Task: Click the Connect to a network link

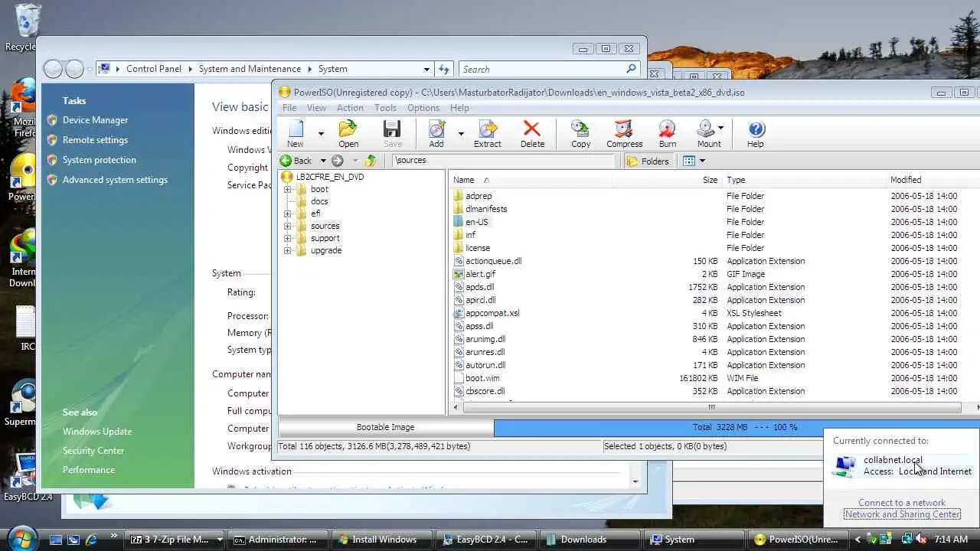Action: (902, 503)
